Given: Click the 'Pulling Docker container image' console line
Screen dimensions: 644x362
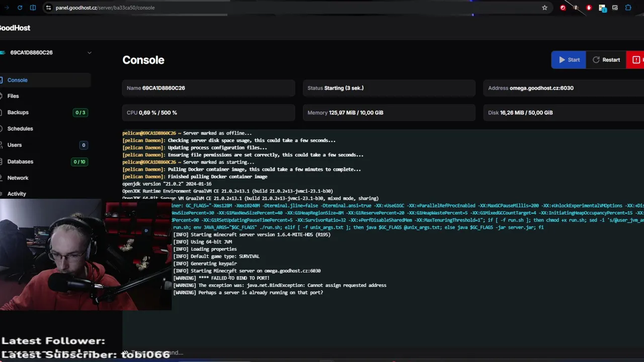Looking at the screenshot, I should [242, 169].
